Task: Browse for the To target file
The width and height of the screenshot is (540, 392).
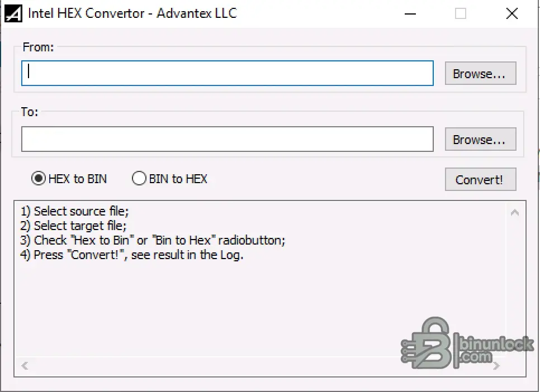Action: [x=480, y=139]
